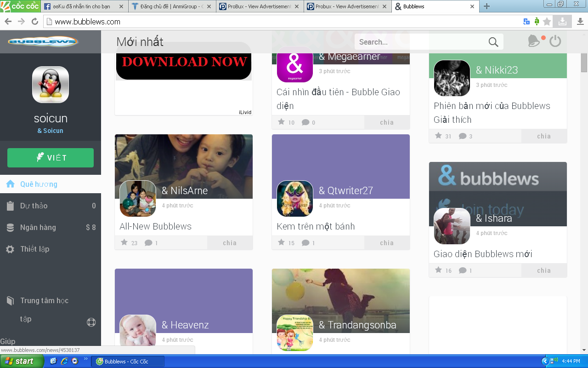The height and width of the screenshot is (368, 588).
Task: Click the power logout icon
Action: tap(555, 41)
